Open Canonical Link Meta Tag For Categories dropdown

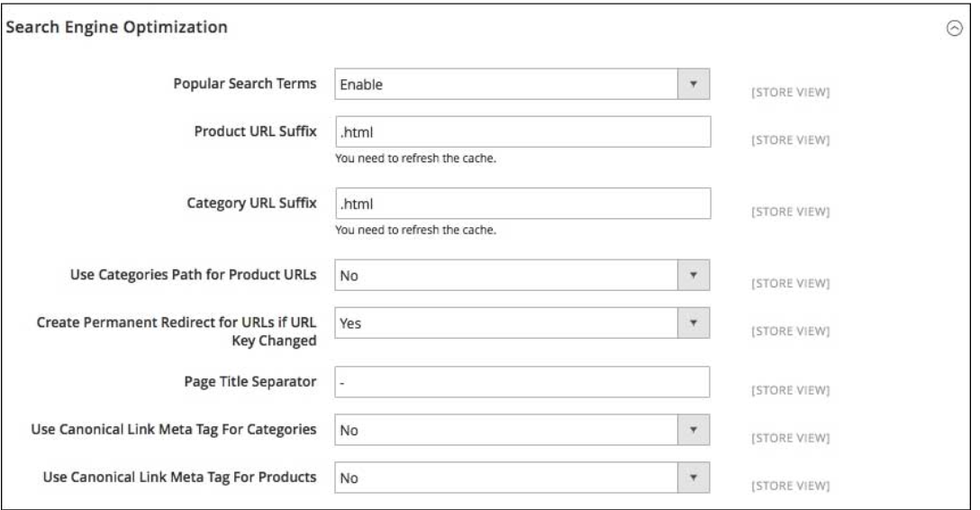pyautogui.click(x=522, y=431)
